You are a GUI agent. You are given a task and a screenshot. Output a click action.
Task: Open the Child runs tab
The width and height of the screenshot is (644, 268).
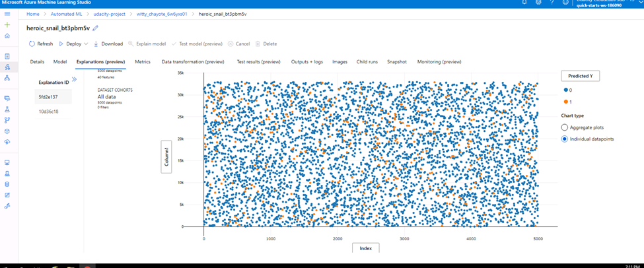coord(367,61)
